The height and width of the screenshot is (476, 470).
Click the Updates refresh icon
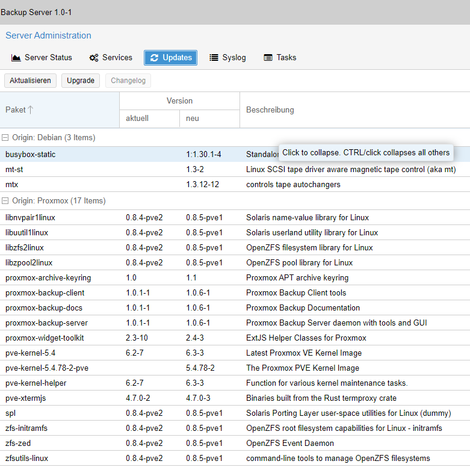pyautogui.click(x=154, y=58)
